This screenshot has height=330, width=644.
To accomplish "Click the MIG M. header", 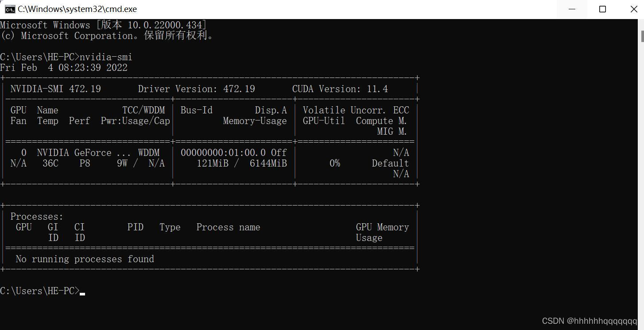I will click(x=392, y=132).
